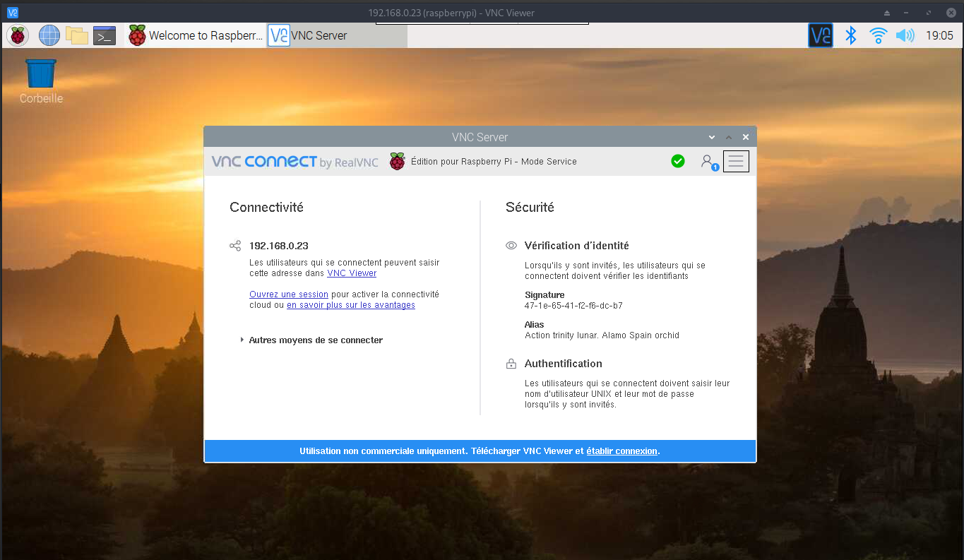Click the padlock icon by Authentification
This screenshot has height=560, width=964.
click(x=511, y=364)
